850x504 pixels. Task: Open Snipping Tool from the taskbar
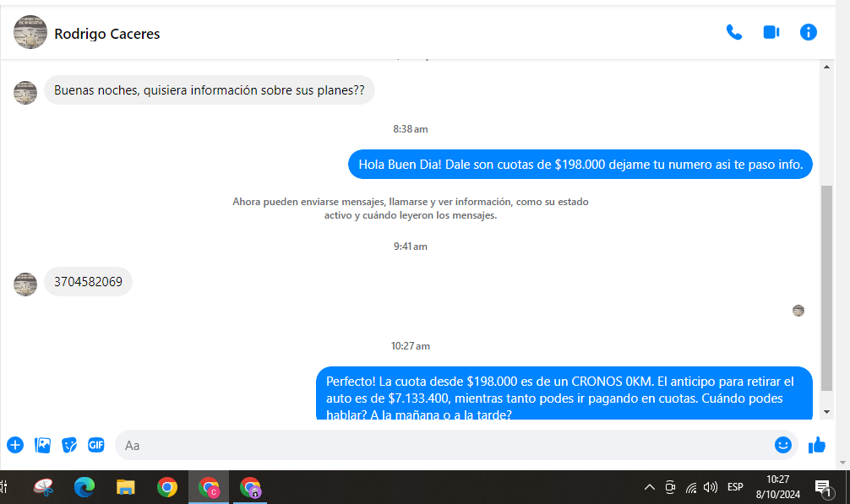point(43,487)
